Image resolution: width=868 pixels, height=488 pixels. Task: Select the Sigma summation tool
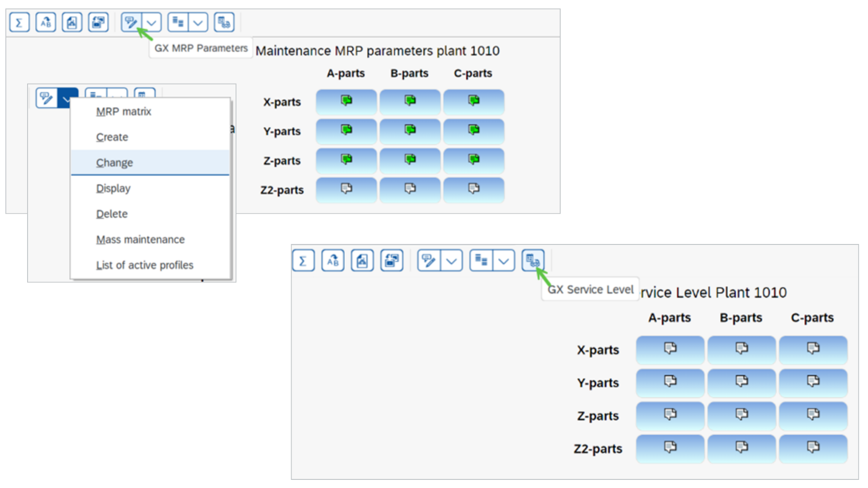[19, 22]
